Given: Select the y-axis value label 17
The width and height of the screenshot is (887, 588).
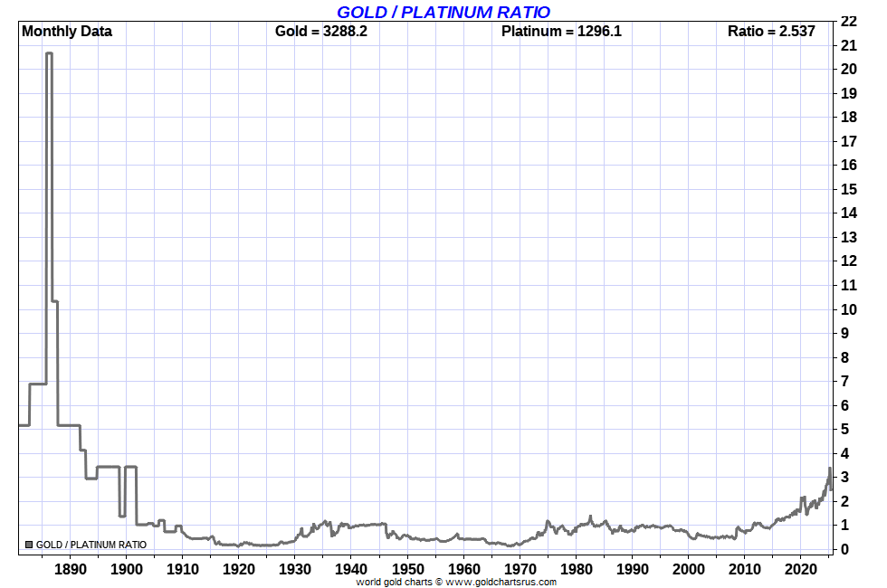Looking at the screenshot, I should pos(849,141).
